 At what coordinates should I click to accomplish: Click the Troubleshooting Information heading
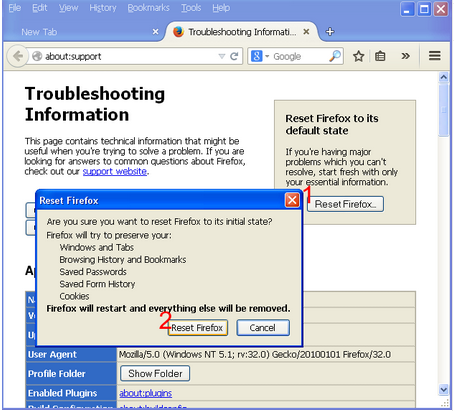pyautogui.click(x=95, y=104)
